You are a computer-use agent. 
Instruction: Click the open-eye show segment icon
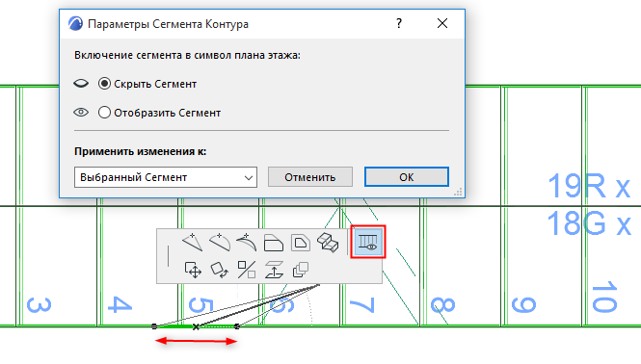[81, 113]
